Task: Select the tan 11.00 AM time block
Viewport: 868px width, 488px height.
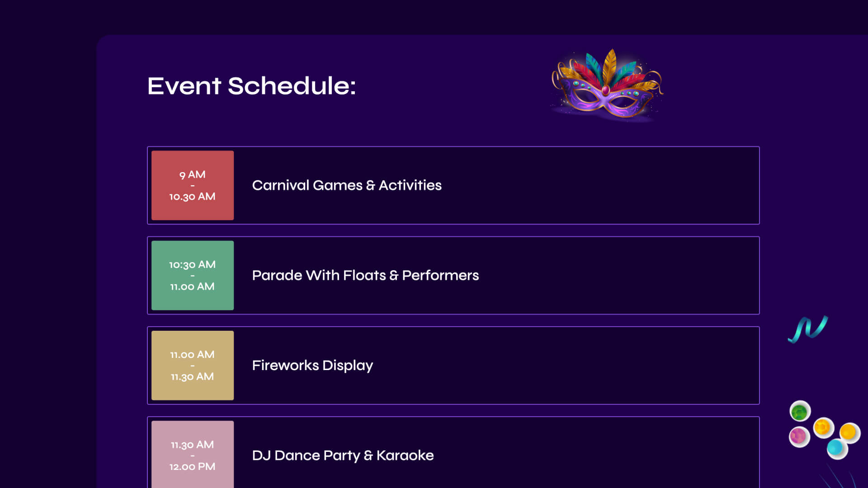Action: (x=193, y=366)
